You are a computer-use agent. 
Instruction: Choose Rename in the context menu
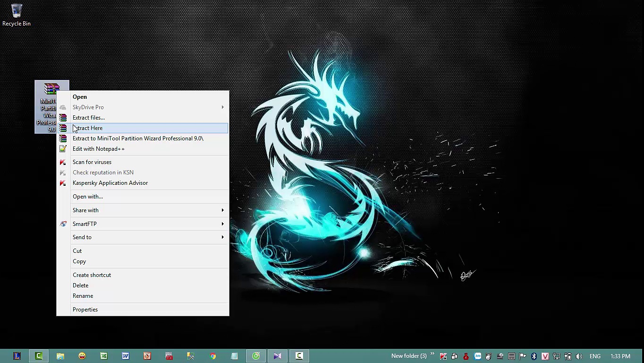point(83,296)
